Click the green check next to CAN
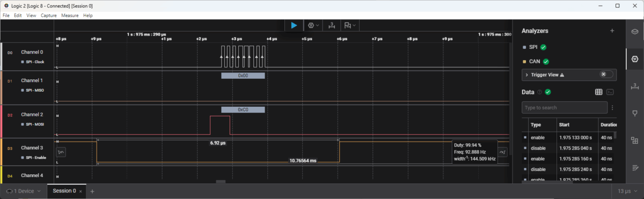This screenshot has width=644, height=199. click(546, 61)
